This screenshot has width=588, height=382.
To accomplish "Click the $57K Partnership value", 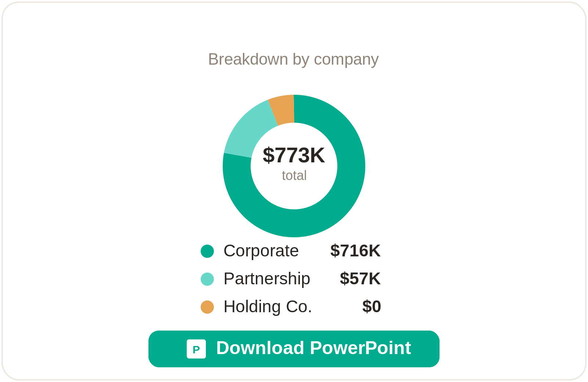I will click(x=360, y=279).
